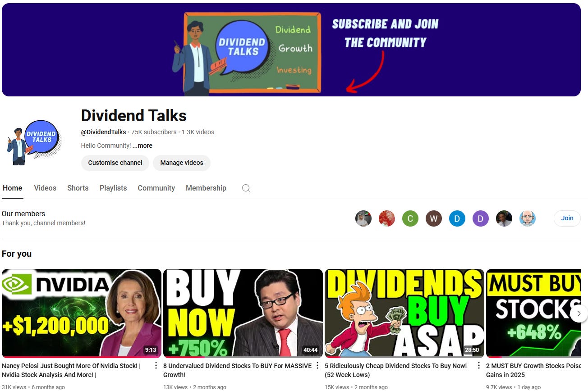Click the cartoon bald-man member avatar
Viewport: 588px width, 391px height.
coord(528,219)
